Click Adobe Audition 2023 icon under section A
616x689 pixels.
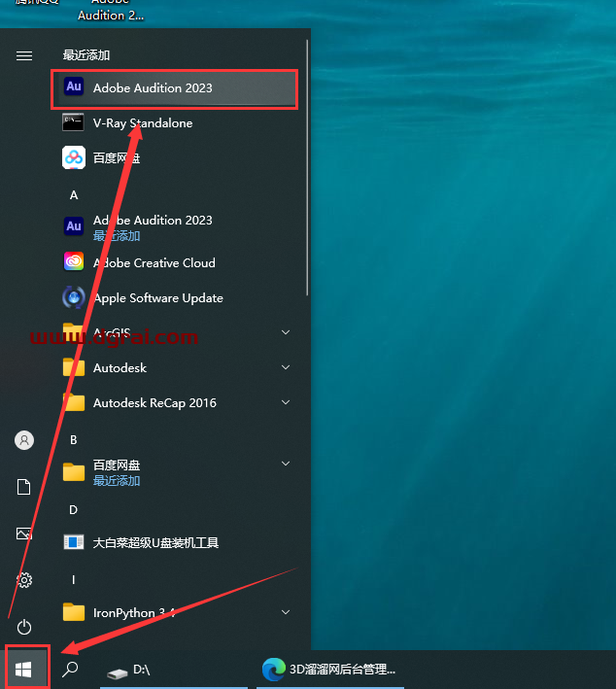point(74,226)
